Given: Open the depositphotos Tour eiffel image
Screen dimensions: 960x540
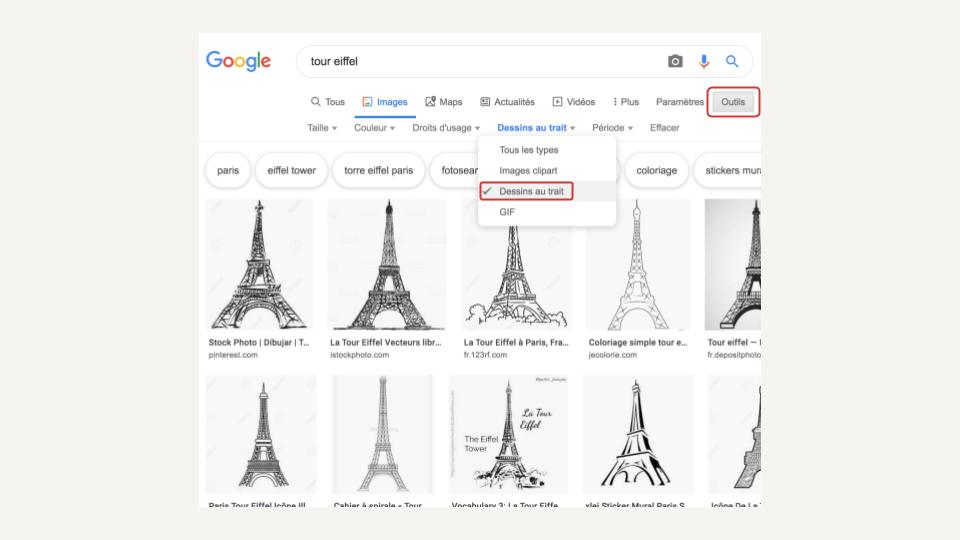Looking at the screenshot, I should (733, 264).
